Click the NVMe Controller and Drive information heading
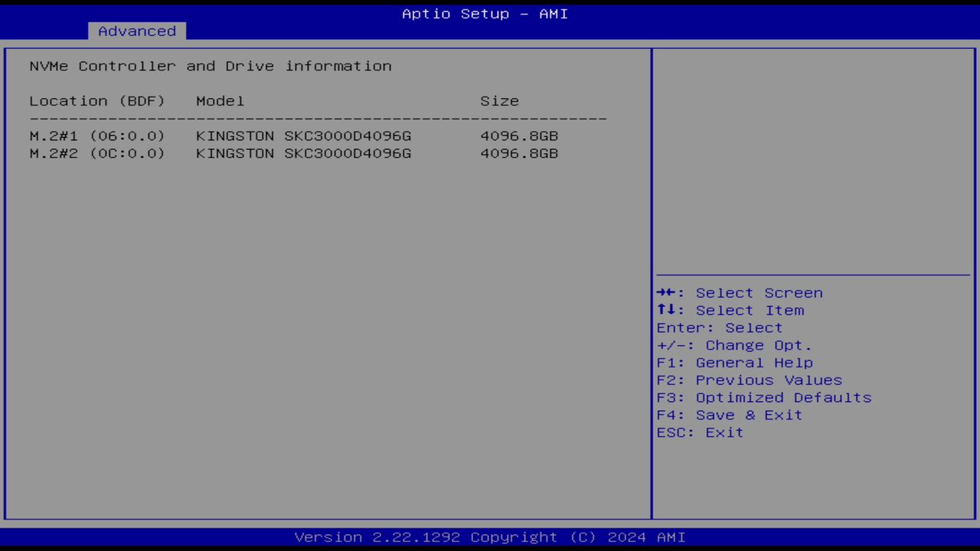 [211, 66]
